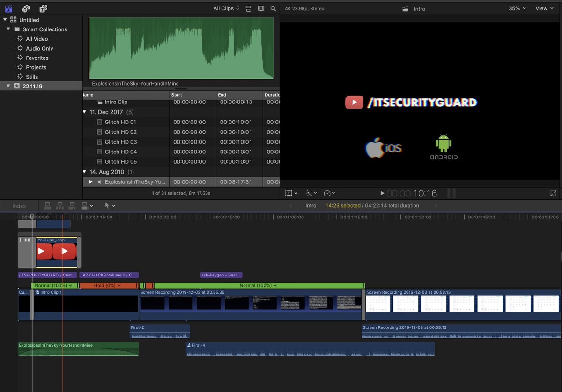Image resolution: width=562 pixels, height=392 pixels.
Task: Collapse the Smart Collections folder
Action: point(9,29)
